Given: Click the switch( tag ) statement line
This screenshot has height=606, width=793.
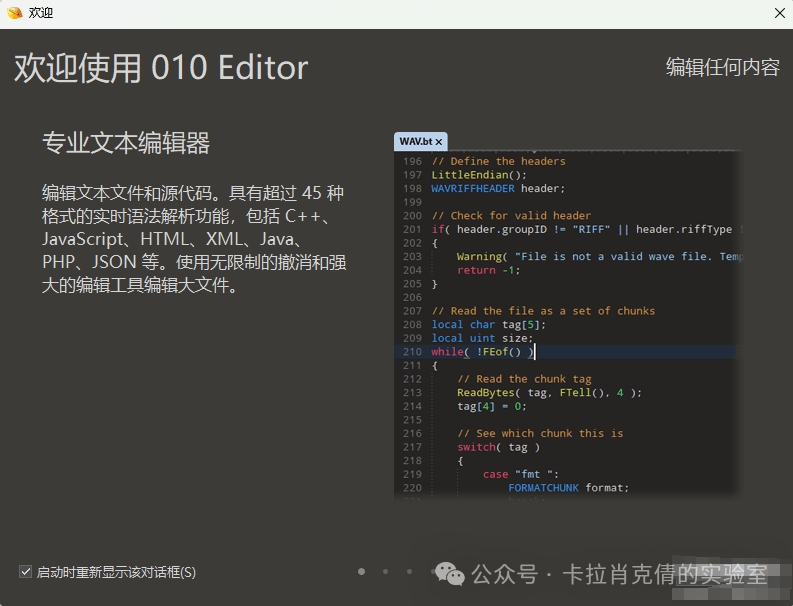Looking at the screenshot, I should pyautogui.click(x=498, y=447).
